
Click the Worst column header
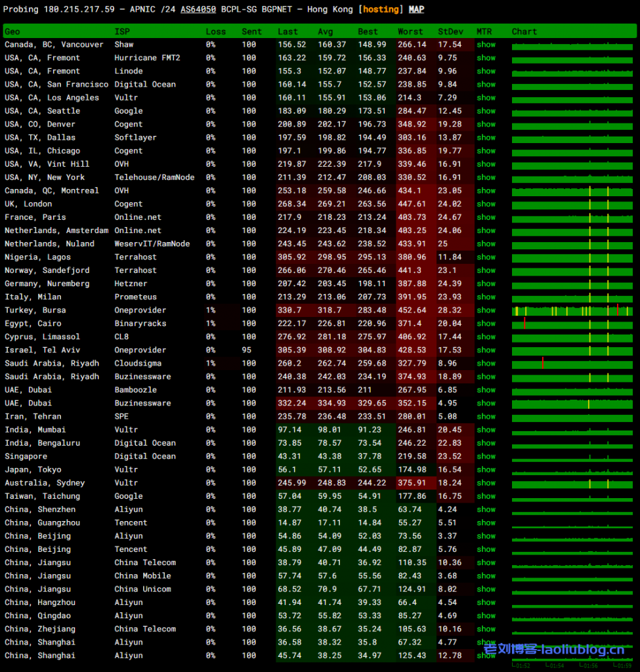coord(410,31)
